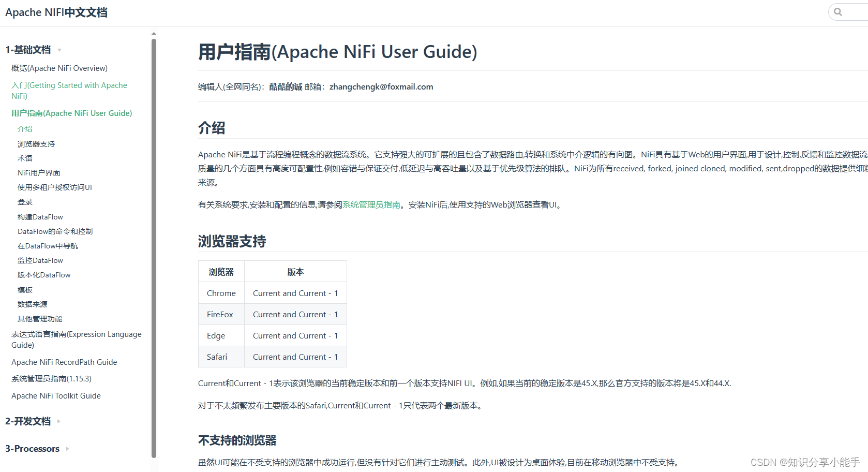This screenshot has height=472, width=868.
Task: Go to 登录 sidebar entry
Action: [25, 202]
